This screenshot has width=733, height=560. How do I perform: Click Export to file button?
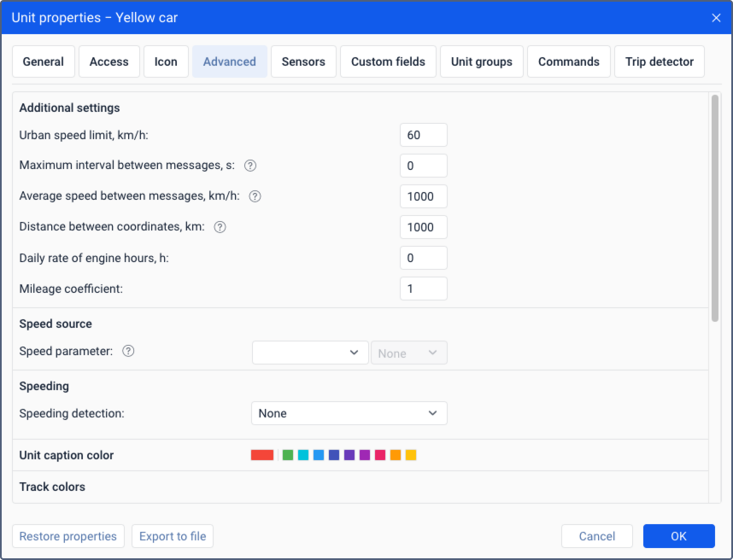173,536
